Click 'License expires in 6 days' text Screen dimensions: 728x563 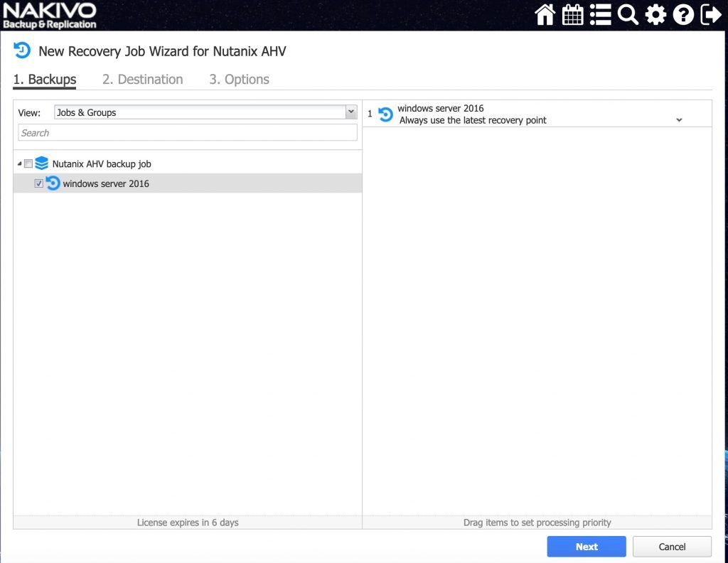[x=188, y=522]
